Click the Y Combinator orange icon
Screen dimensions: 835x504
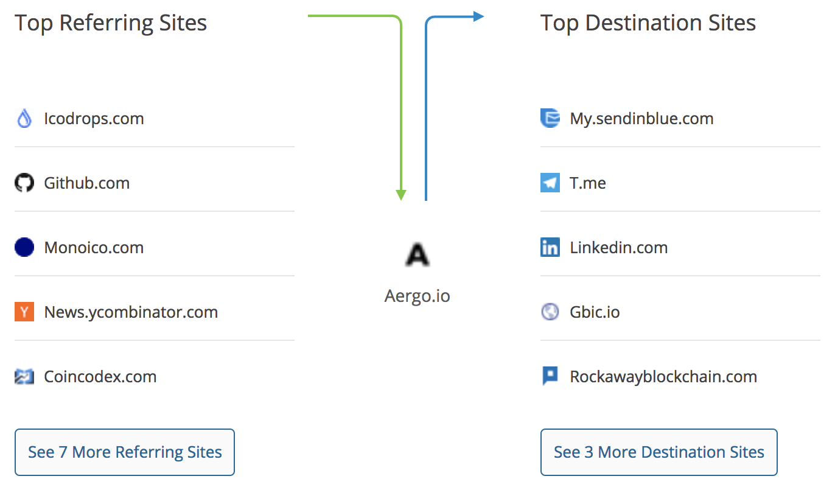24,312
